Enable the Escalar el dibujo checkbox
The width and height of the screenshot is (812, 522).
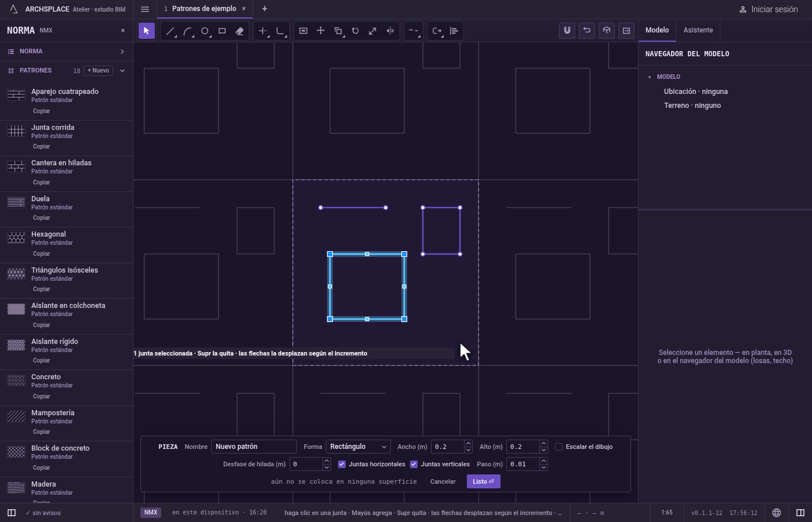point(559,447)
